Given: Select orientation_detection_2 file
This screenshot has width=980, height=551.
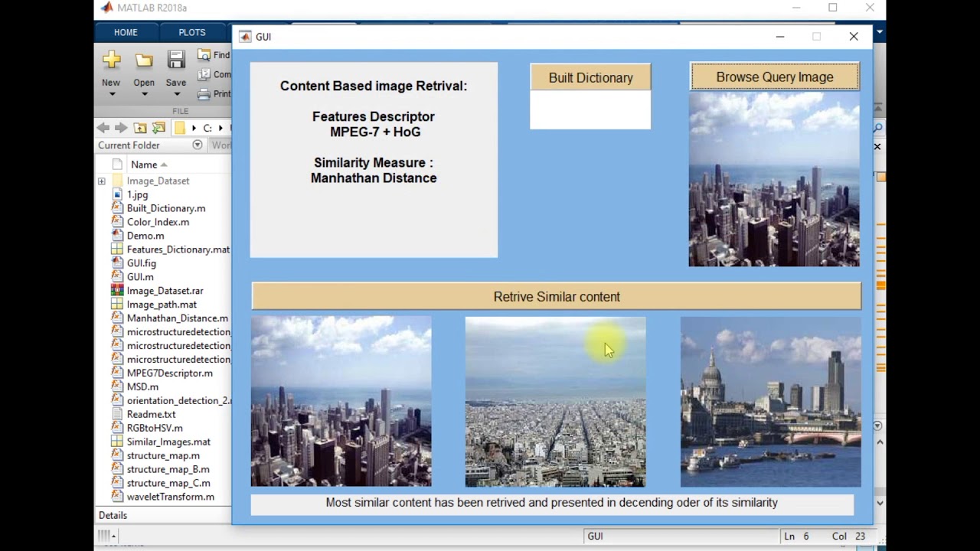Looking at the screenshot, I should [x=178, y=401].
